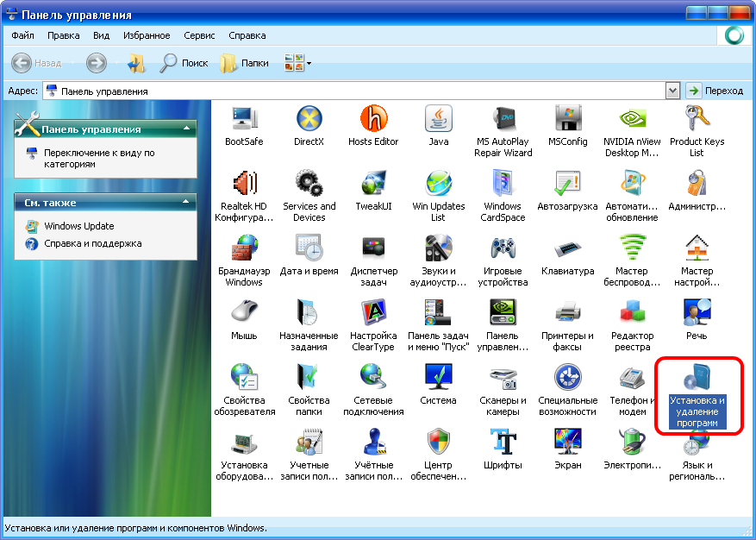Viewport: 756px width, 540px height.
Task: Expand the address bar dropdown
Action: click(x=673, y=91)
